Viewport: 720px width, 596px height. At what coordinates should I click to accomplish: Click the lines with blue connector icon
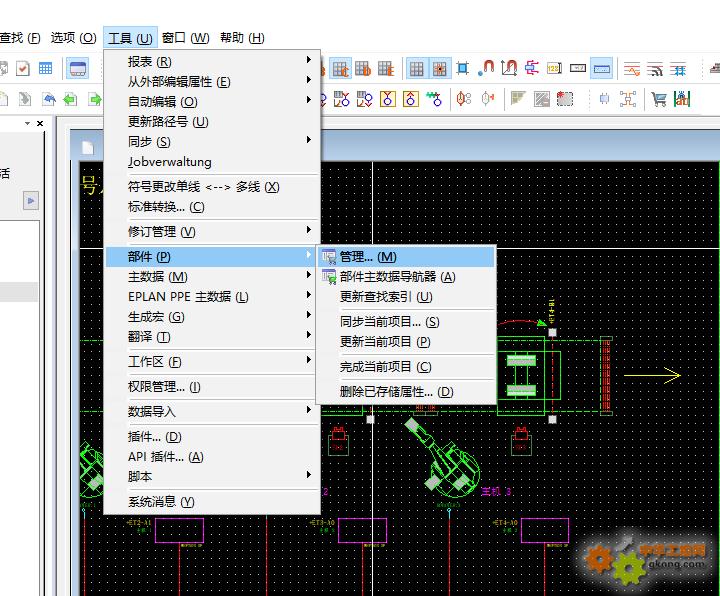678,69
